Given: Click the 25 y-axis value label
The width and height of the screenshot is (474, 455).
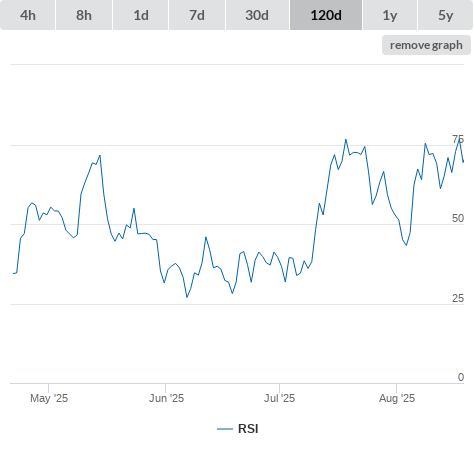Looking at the screenshot, I should coord(458,298).
